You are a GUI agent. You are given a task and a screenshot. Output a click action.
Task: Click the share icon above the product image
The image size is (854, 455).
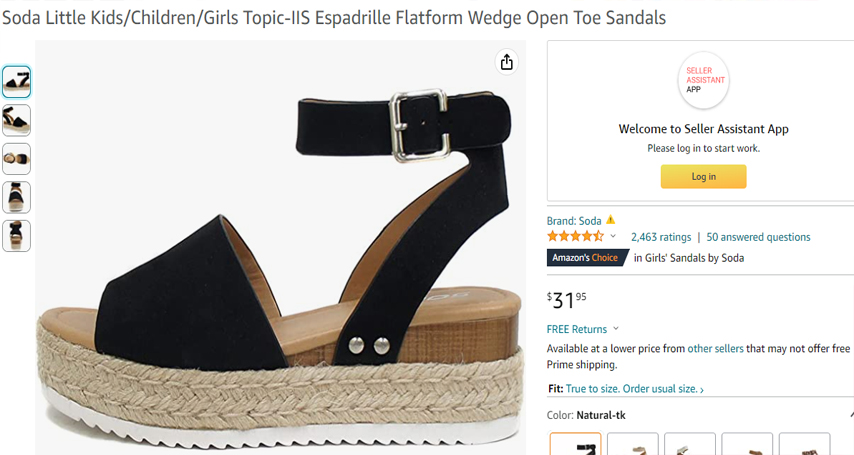pos(507,62)
